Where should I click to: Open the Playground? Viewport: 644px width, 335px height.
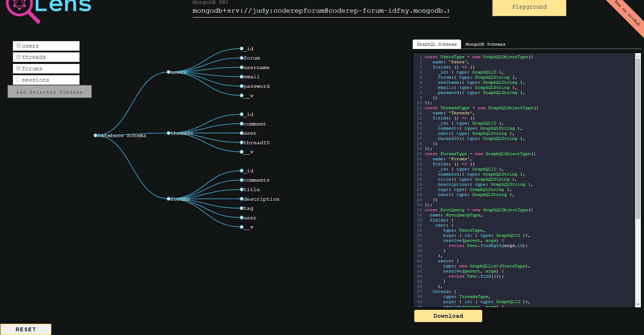click(x=529, y=7)
